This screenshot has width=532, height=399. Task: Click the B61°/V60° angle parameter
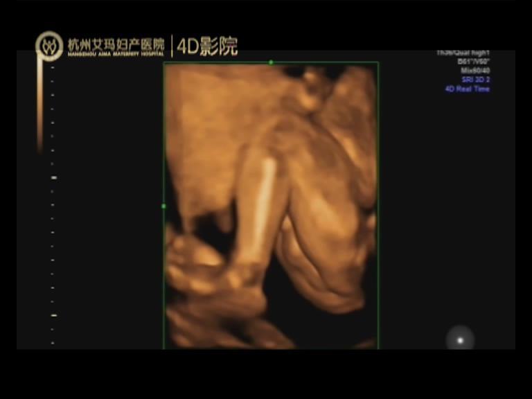(474, 62)
